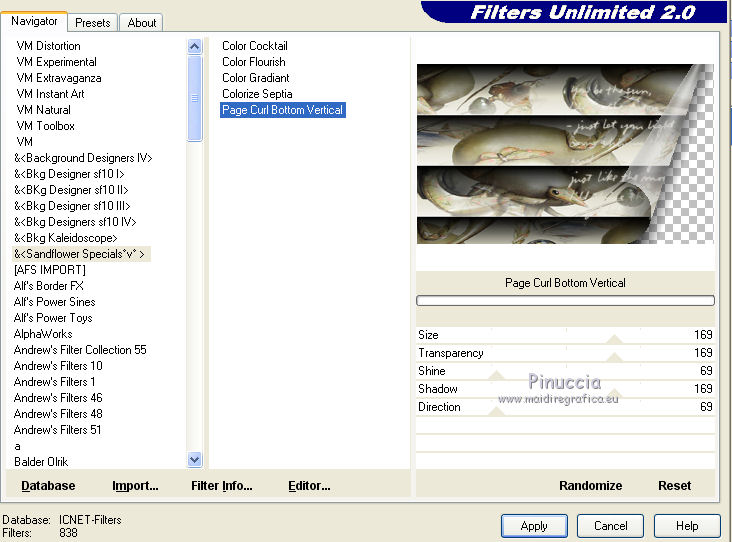Viewport: 732px width, 542px height.
Task: Select VM Toolbox category
Action: (45, 126)
